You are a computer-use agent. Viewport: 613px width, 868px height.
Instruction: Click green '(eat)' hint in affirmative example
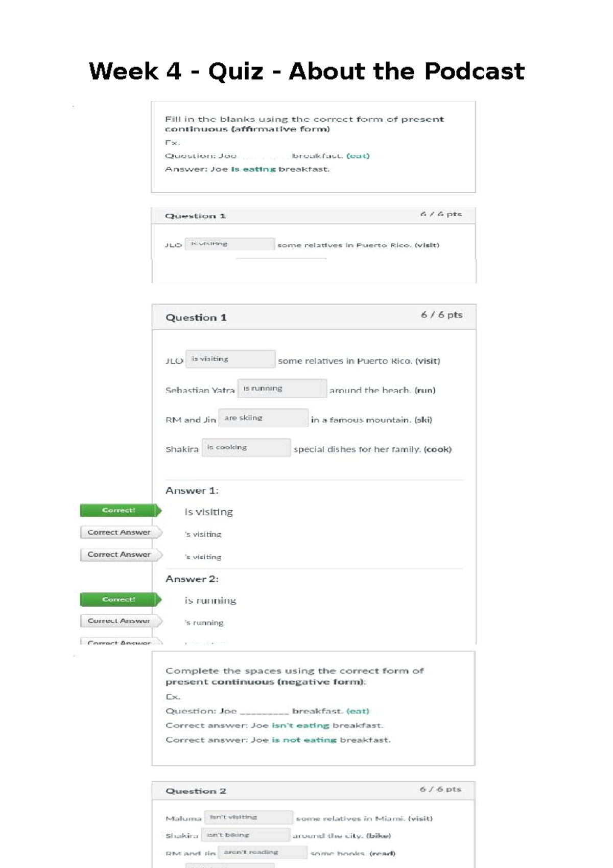click(358, 156)
